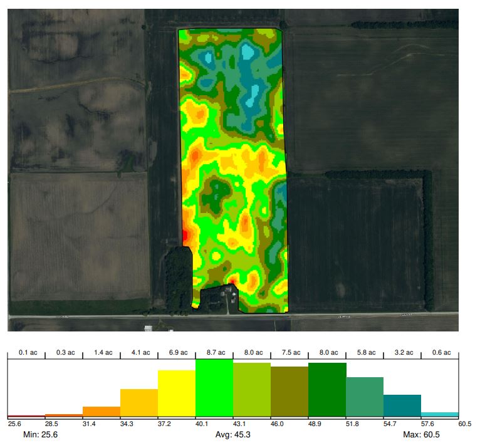Choose the cyan 57.6–60.5 histogram bar
The image size is (480, 448).
[440, 415]
